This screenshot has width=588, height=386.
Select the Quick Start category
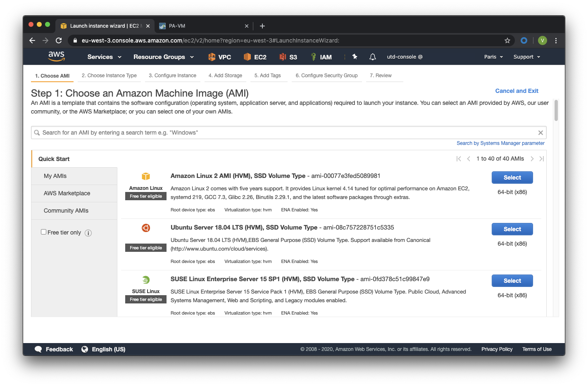coord(74,159)
